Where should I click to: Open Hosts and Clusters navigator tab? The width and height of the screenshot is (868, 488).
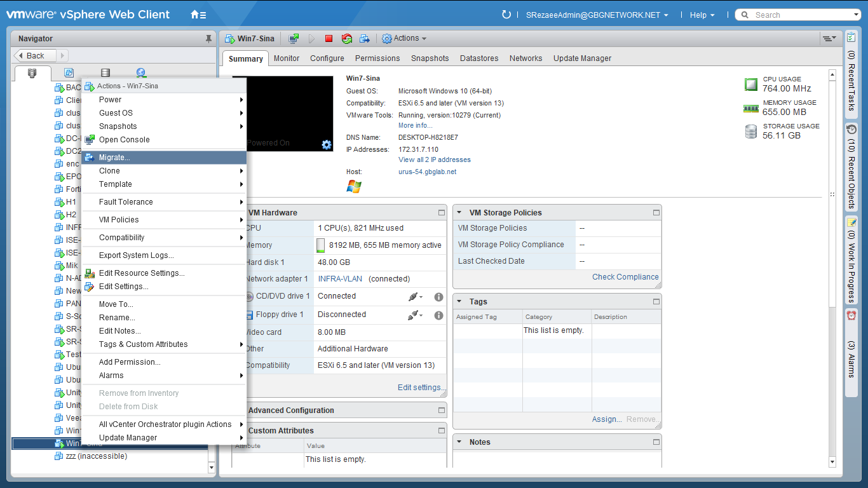[32, 73]
